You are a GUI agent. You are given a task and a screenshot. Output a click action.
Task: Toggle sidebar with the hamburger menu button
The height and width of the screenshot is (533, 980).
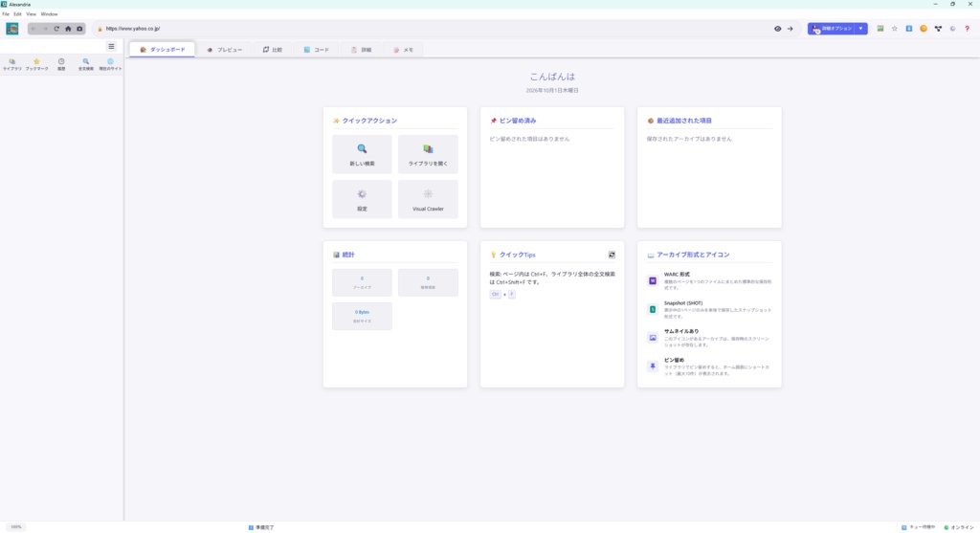tap(111, 46)
